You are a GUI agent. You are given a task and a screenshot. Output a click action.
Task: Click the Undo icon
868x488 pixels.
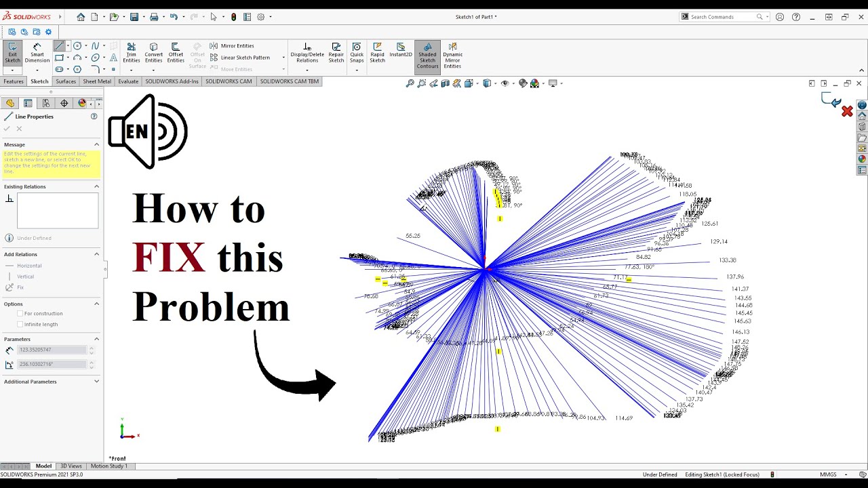click(174, 17)
